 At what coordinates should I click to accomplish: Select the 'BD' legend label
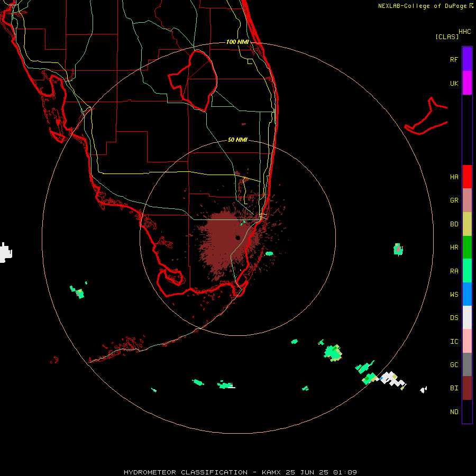click(x=454, y=224)
